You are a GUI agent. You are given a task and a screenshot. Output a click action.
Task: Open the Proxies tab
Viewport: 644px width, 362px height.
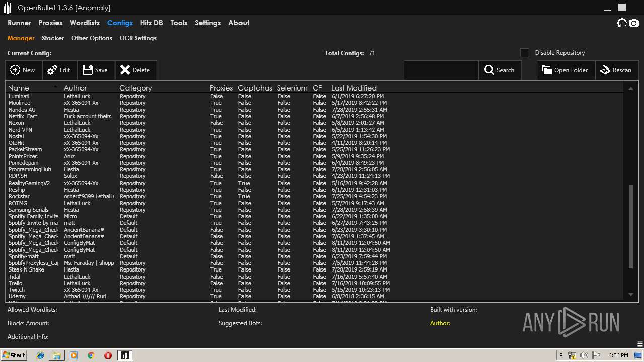pyautogui.click(x=50, y=23)
